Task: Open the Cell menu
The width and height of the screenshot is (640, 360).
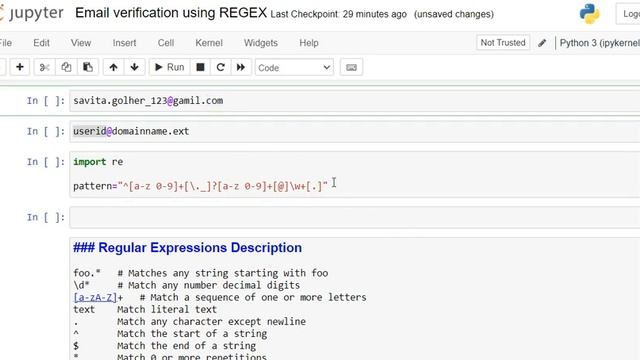Action: [166, 43]
